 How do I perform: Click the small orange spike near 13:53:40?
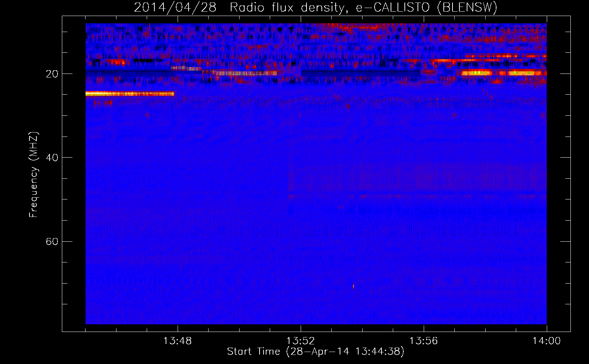(353, 287)
